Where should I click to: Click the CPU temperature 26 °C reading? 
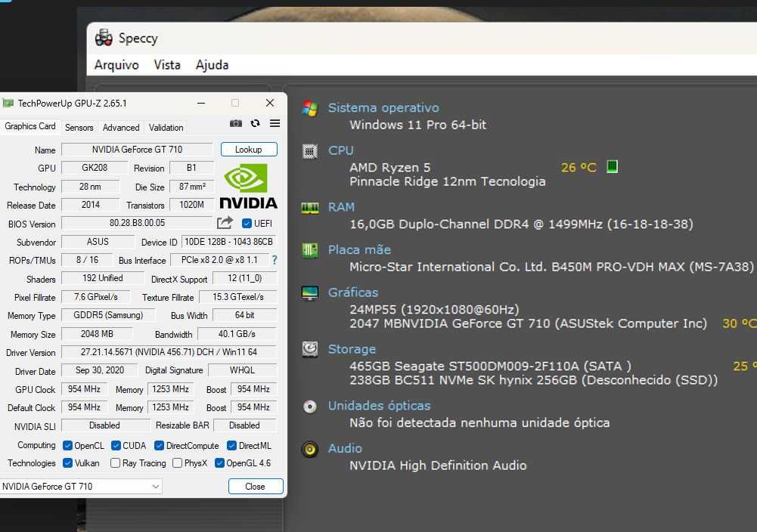579,167
